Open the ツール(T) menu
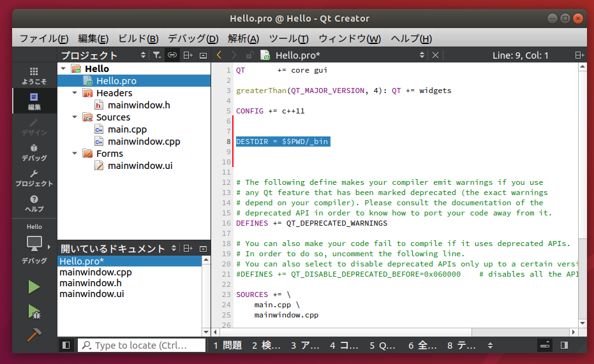The height and width of the screenshot is (364, 594). [x=288, y=38]
